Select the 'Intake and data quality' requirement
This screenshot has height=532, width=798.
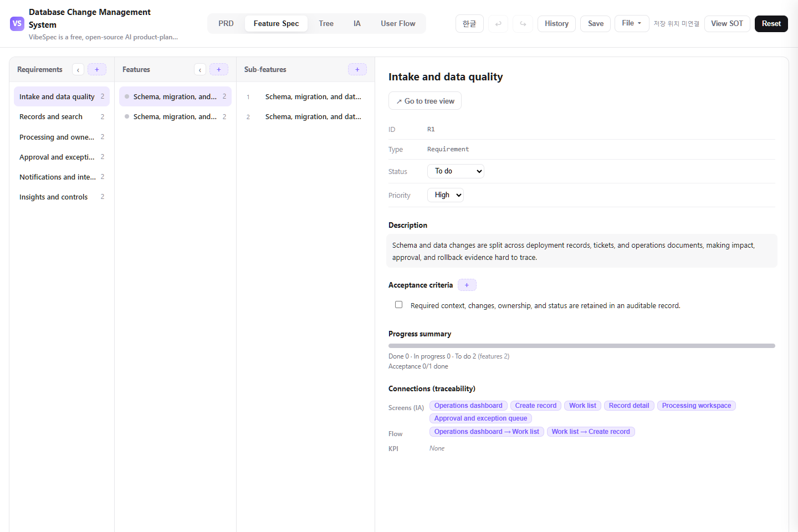pyautogui.click(x=62, y=96)
